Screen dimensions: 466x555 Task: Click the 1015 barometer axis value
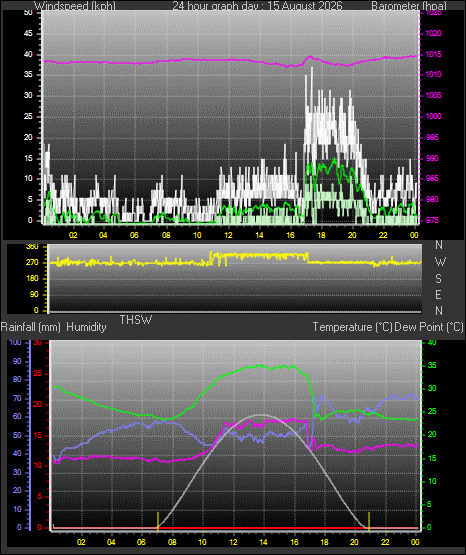[433, 55]
